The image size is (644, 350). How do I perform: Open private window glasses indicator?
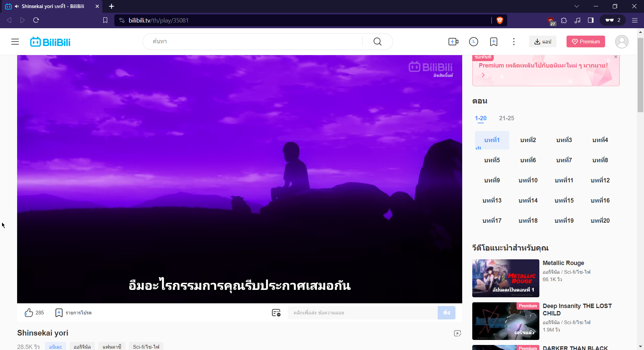tap(613, 20)
